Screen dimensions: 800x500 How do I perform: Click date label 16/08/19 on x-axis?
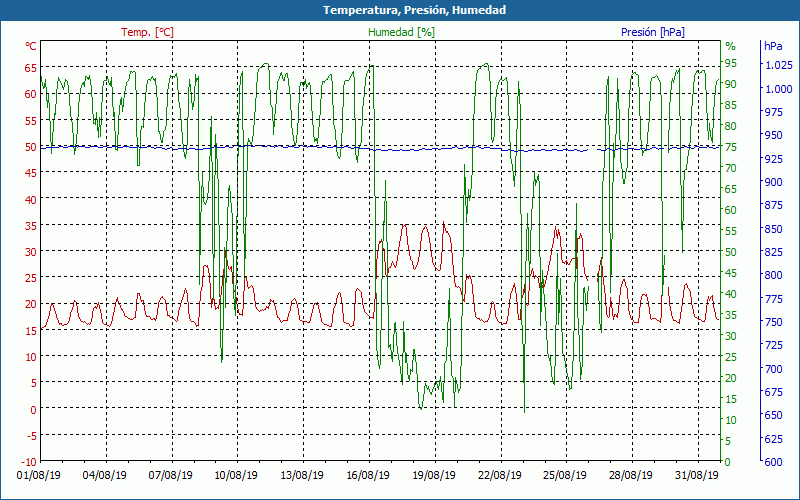[x=368, y=475]
